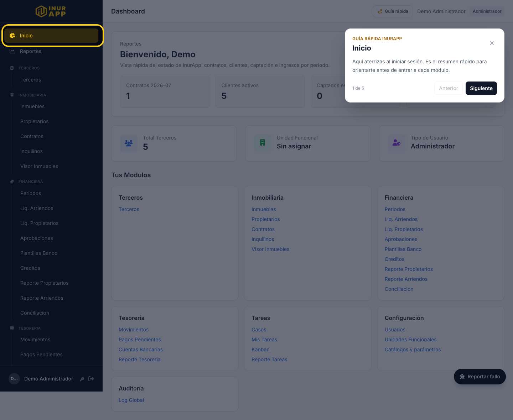Click the Casos link under Tareas
513x420 pixels.
point(259,330)
